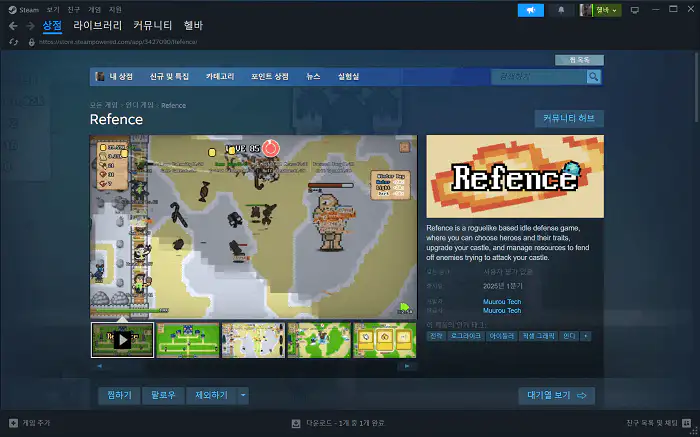
Task: Open the announcements megaphone button
Action: pyautogui.click(x=531, y=10)
